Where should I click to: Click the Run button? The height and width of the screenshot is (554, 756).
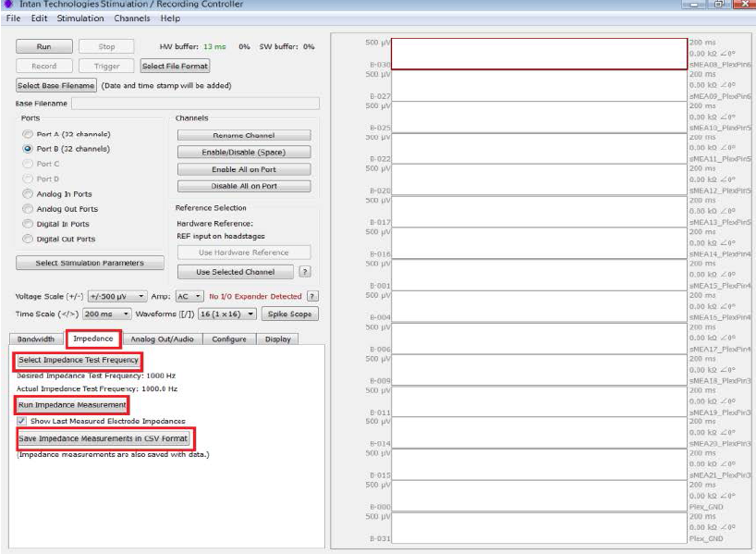coord(43,47)
